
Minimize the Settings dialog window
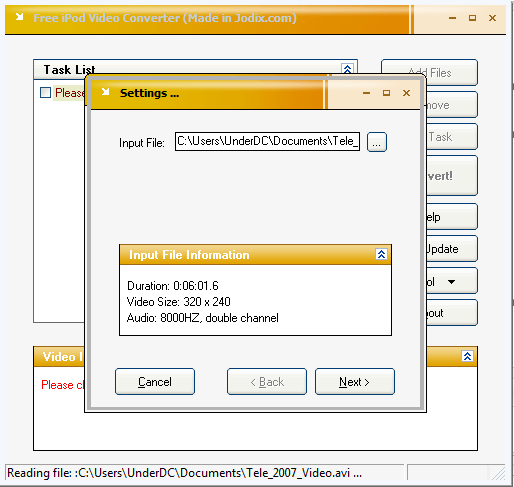[x=366, y=93]
